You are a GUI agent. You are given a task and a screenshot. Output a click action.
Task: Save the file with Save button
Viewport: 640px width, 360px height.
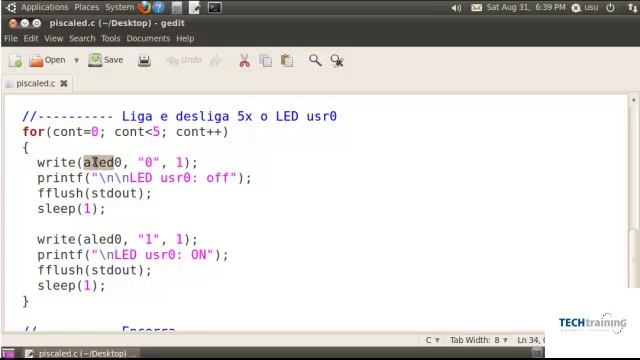[106, 60]
